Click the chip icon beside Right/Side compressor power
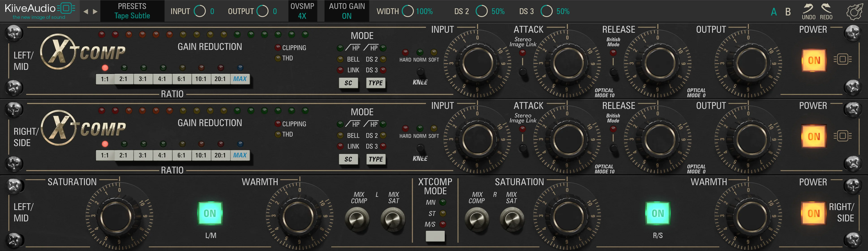This screenshot has height=251, width=868. [x=843, y=136]
